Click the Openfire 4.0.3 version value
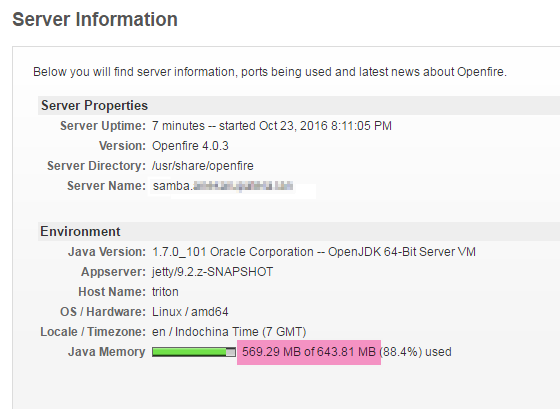This screenshot has width=560, height=409. coord(190,146)
